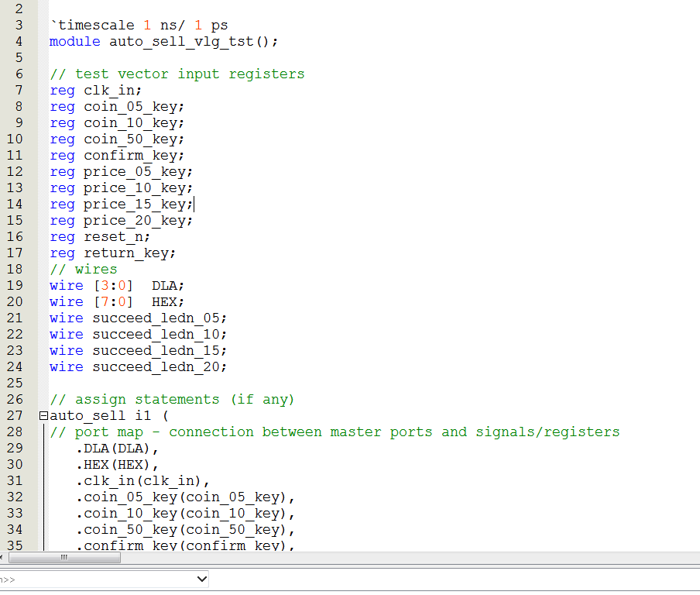Click the left arrow of horizontal scrollbar
Image resolution: width=700 pixels, height=595 pixels.
click(2, 558)
